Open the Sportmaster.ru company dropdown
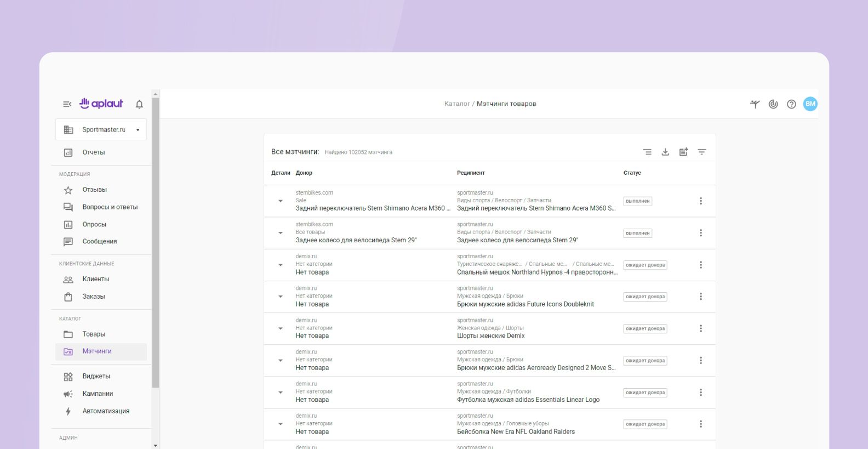Viewport: 868px width, 449px height. (x=101, y=130)
